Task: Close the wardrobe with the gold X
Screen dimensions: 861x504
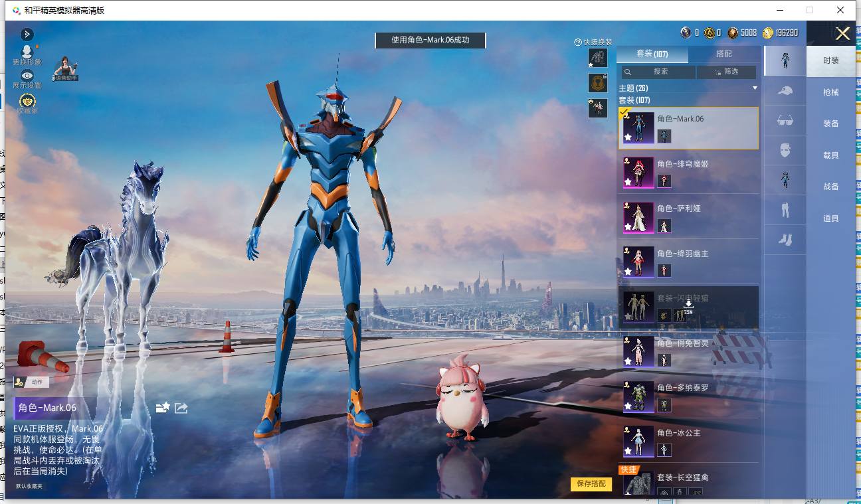Action: 842,34
